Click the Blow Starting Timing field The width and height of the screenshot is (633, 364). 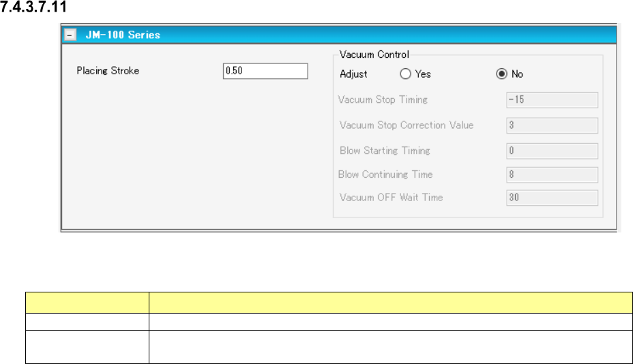pos(552,151)
